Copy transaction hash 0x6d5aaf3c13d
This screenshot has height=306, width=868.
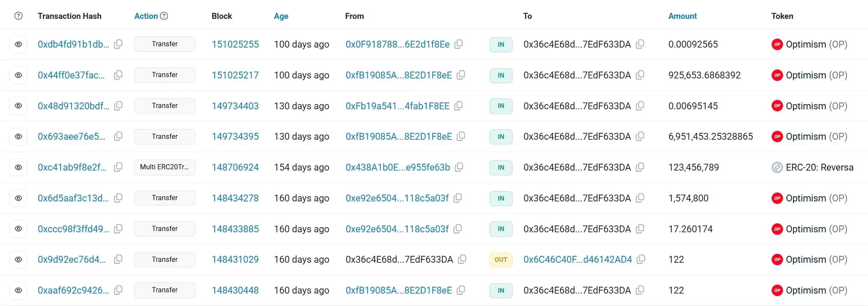point(118,198)
